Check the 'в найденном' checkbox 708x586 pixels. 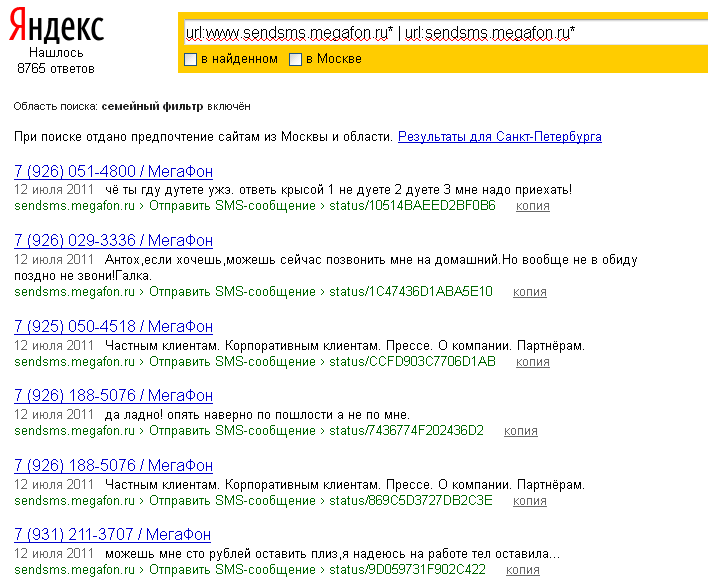coord(191,59)
